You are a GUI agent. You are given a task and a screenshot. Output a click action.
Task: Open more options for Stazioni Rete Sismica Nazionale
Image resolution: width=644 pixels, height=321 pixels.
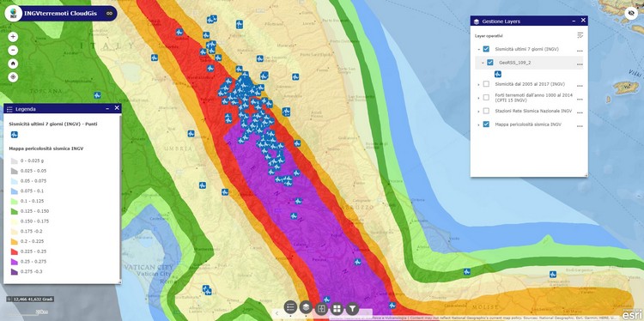point(580,112)
